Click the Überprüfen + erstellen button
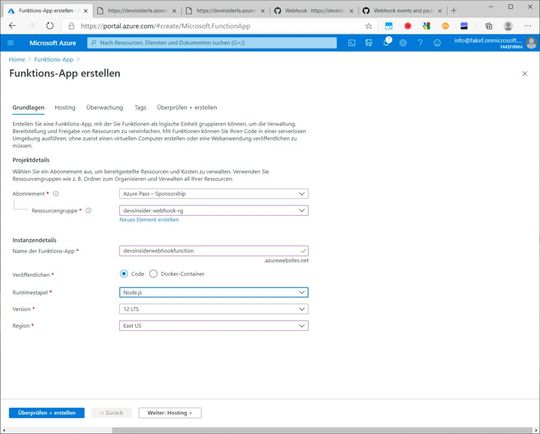 (x=46, y=413)
